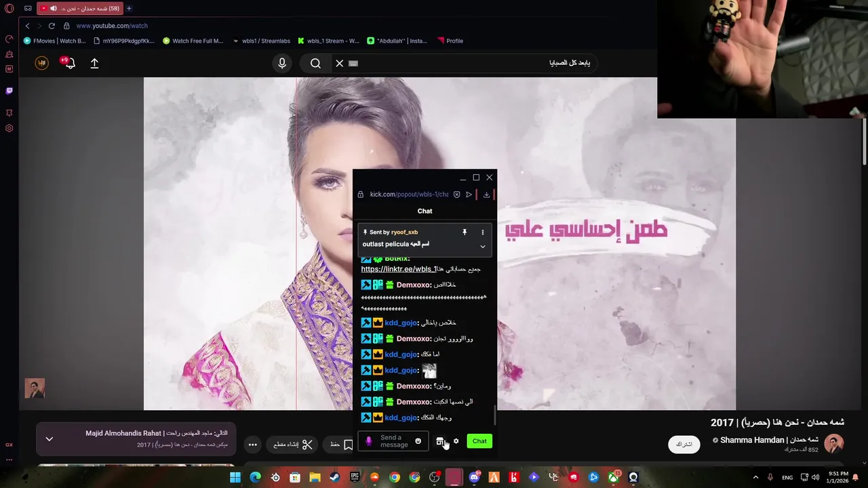Image resolution: width=868 pixels, height=488 pixels.
Task: Open the 9:51 PM clock and calendar
Action: [x=838, y=478]
